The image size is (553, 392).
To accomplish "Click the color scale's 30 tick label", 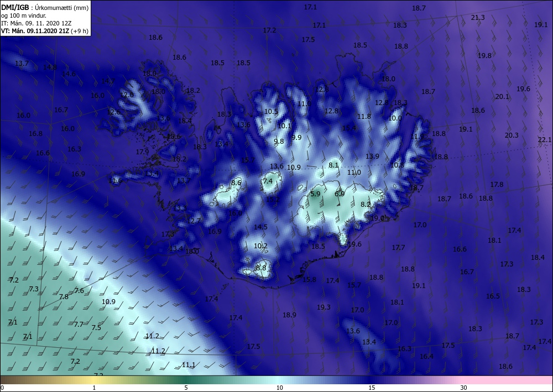I will tap(464, 388).
